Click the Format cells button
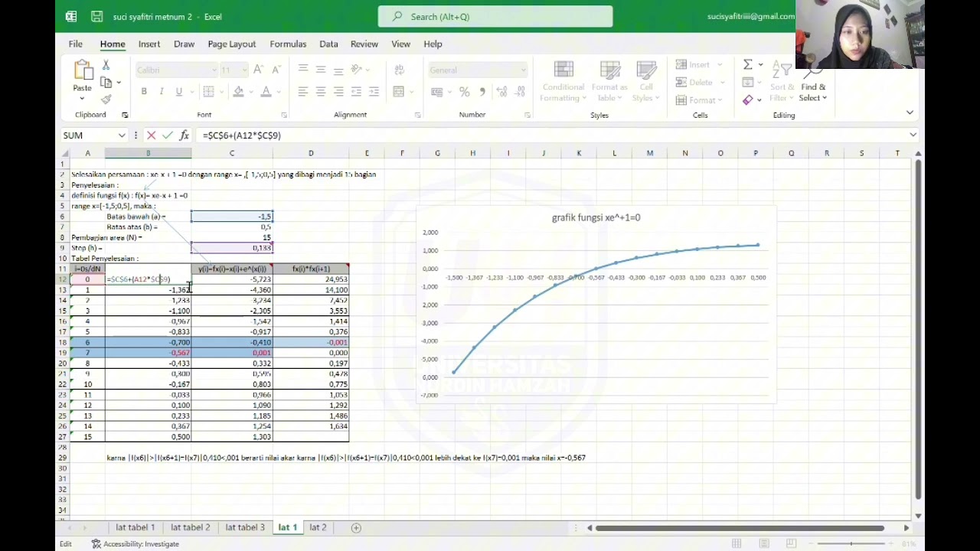This screenshot has height=551, width=980. point(697,100)
